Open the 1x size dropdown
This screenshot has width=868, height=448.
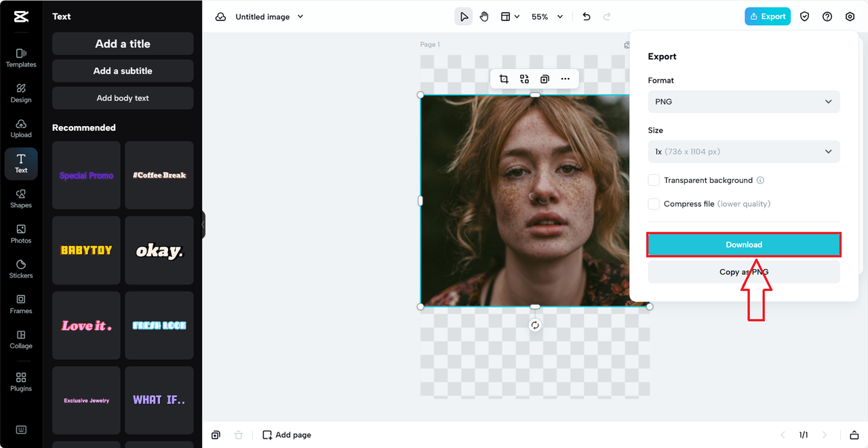coord(744,152)
